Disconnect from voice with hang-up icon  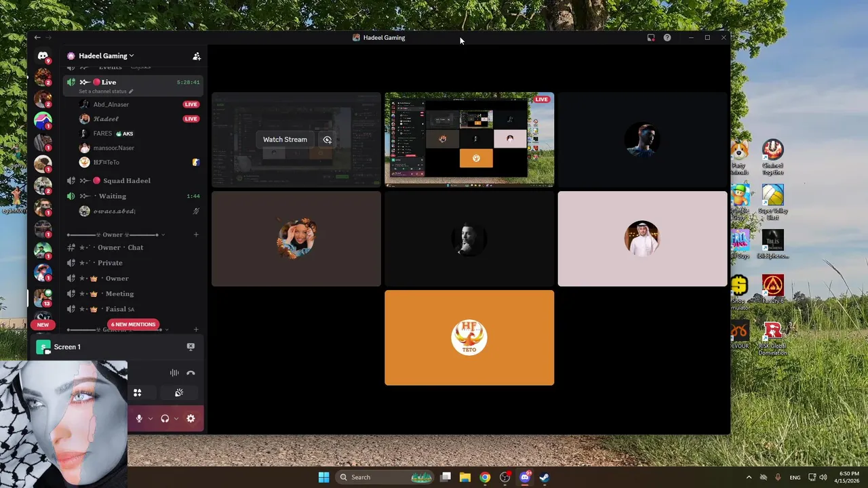(x=191, y=373)
